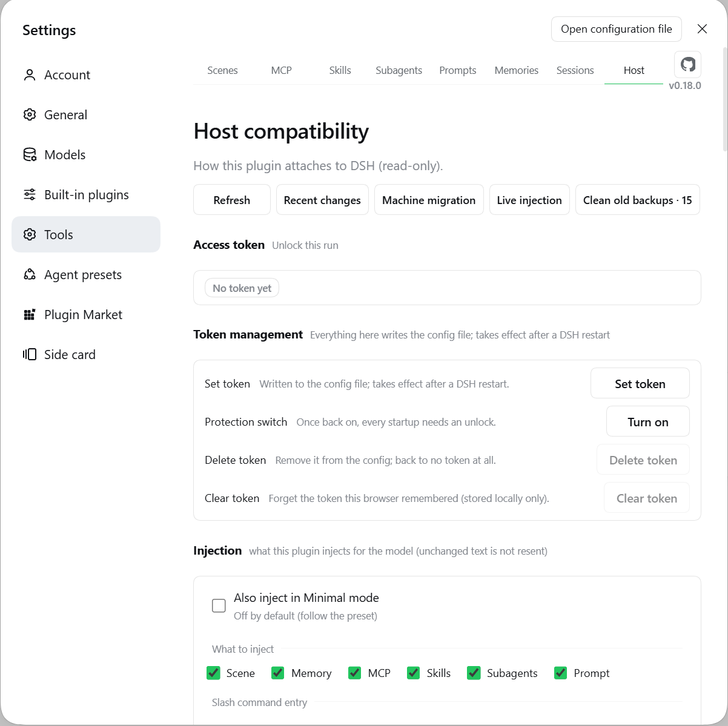This screenshot has height=726, width=728.
Task: Switch to the Memories tab
Action: pyautogui.click(x=517, y=70)
